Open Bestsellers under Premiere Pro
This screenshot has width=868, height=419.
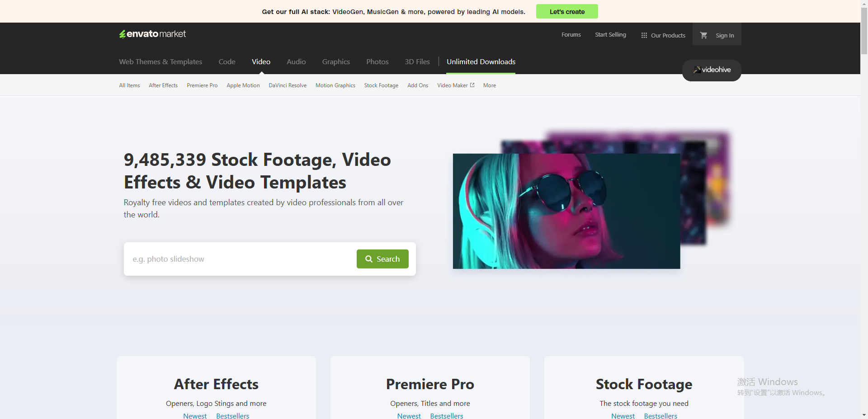point(447,415)
